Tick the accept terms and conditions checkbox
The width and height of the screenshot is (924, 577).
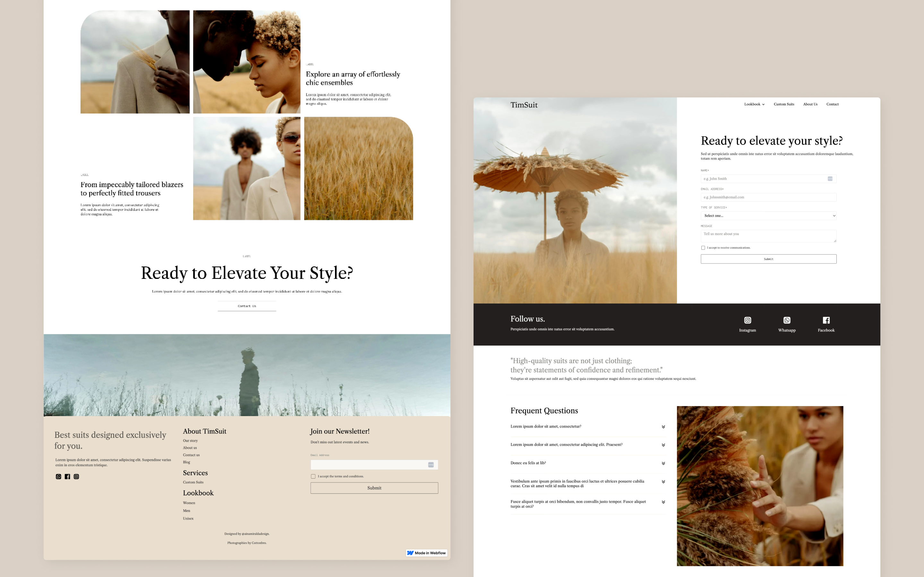(x=313, y=476)
